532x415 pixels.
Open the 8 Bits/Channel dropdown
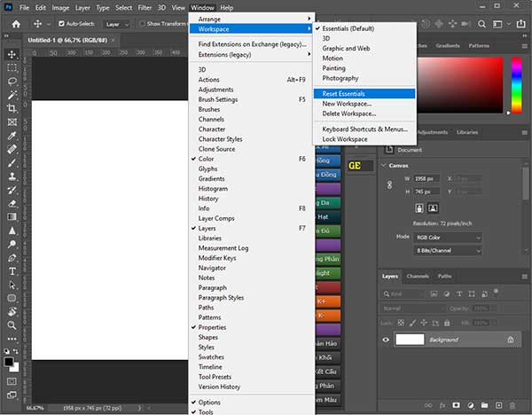pyautogui.click(x=448, y=251)
